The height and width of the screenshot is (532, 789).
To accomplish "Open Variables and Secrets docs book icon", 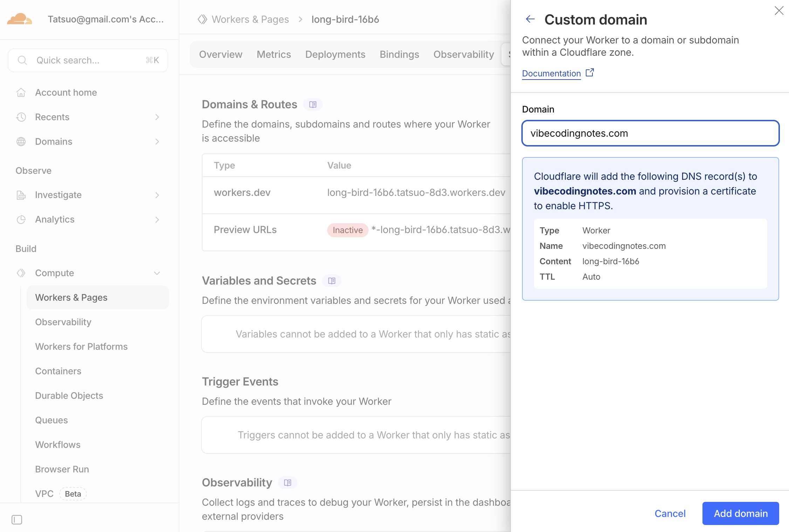I will [x=332, y=281].
